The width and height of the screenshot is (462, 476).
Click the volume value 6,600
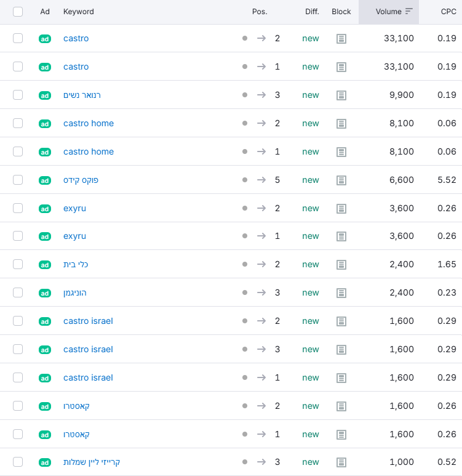pos(401,180)
